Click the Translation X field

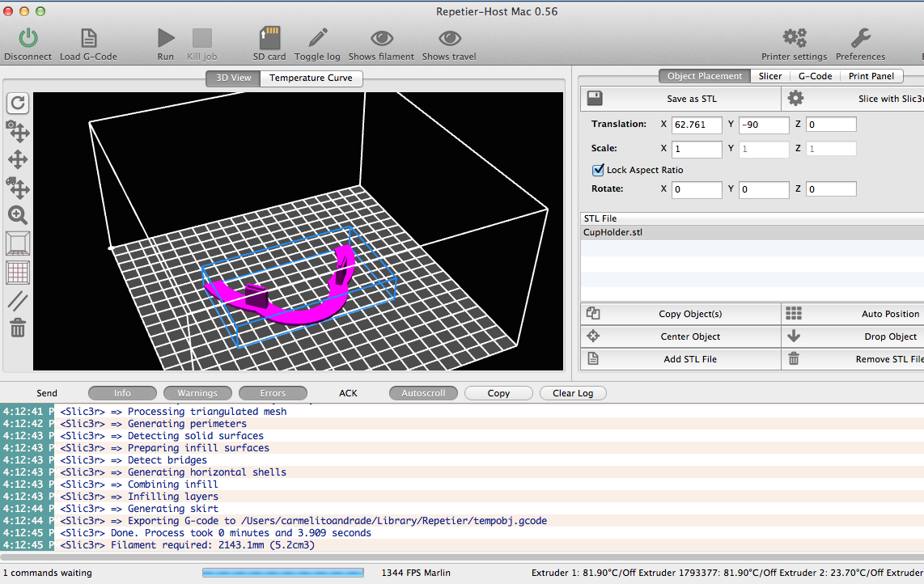697,125
